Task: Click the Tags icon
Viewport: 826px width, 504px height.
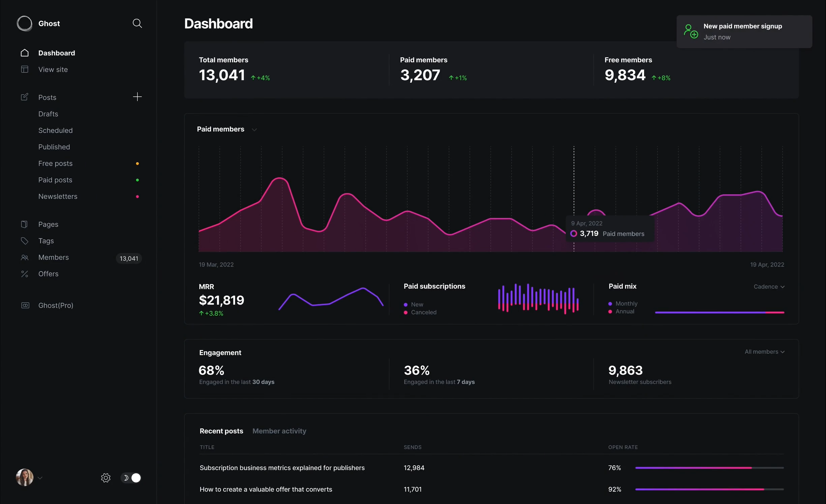Action: pos(24,241)
